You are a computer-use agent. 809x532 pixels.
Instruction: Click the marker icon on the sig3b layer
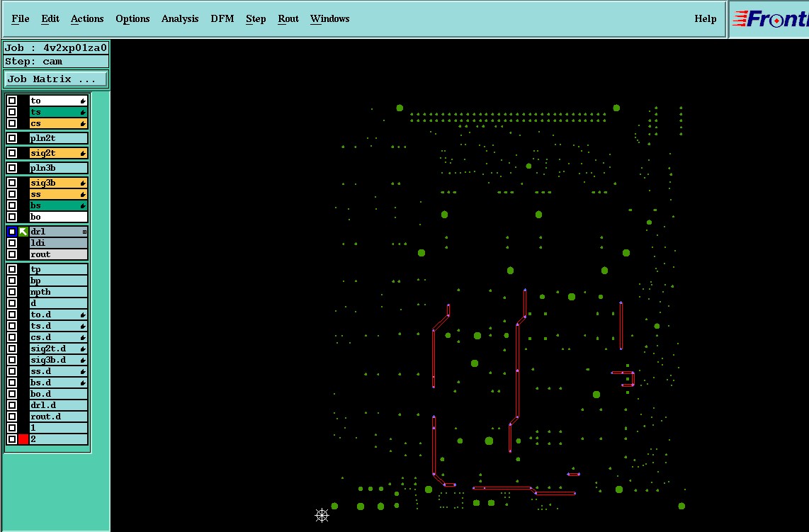click(83, 183)
